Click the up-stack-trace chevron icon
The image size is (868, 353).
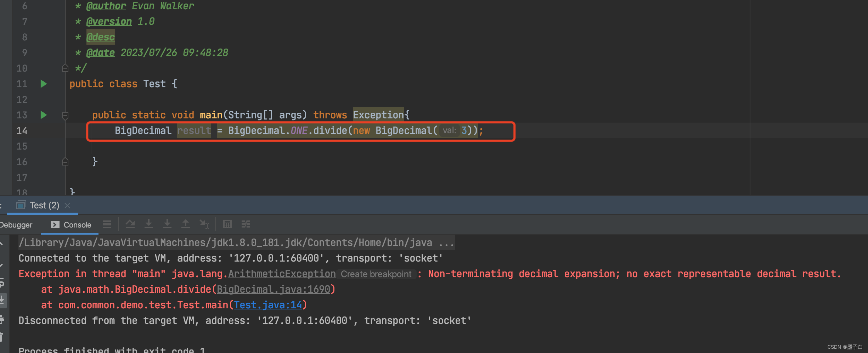click(x=2, y=243)
